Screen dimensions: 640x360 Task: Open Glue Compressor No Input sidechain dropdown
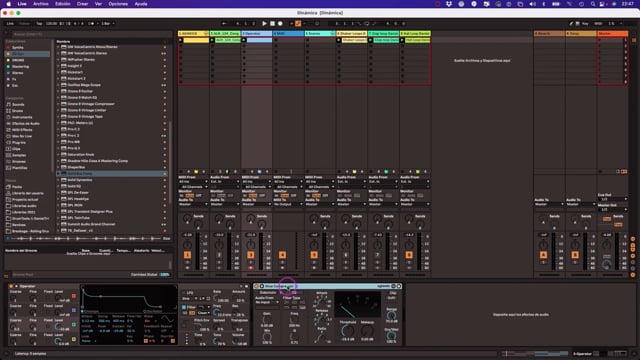pyautogui.click(x=267, y=302)
